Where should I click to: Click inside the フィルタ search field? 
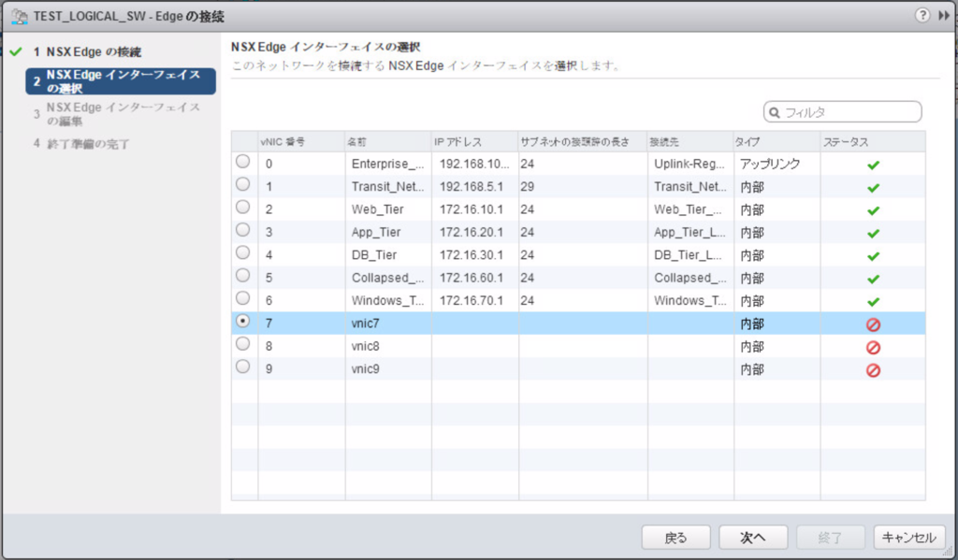tap(851, 111)
